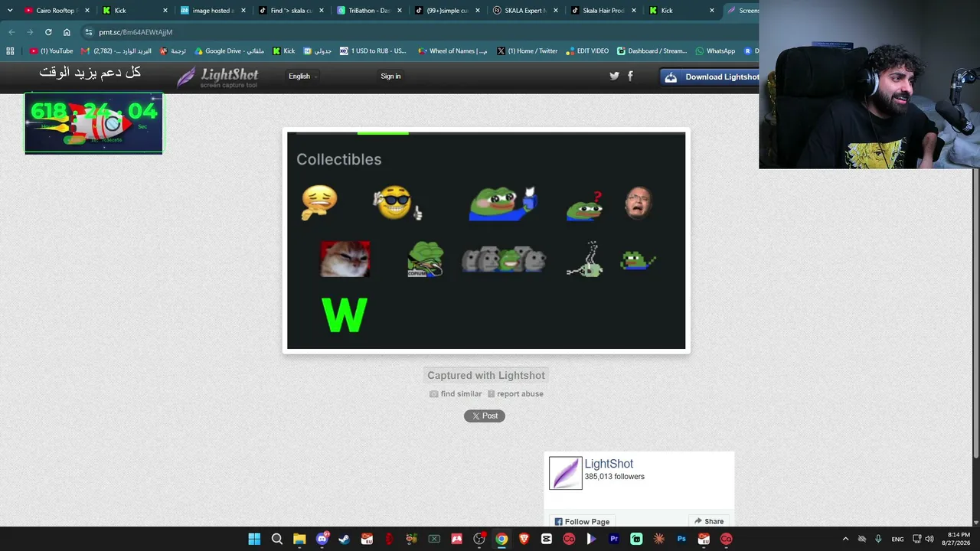
Task: Click the sunglasses thumbs-up emoji in screenshot
Action: point(397,204)
